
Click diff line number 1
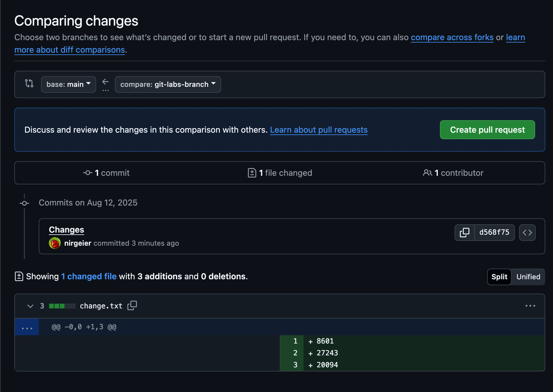click(x=292, y=341)
